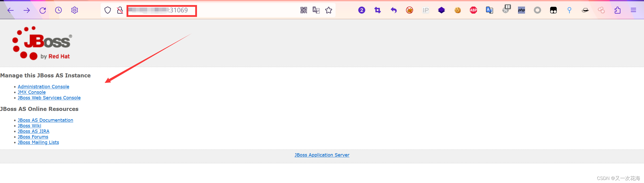The width and height of the screenshot is (644, 183).
Task: Open the red blocked-circle extension icon
Action: pyautogui.click(x=410, y=10)
